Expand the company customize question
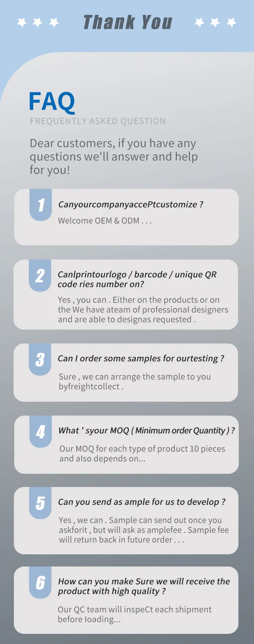The image size is (254, 644). tap(131, 204)
